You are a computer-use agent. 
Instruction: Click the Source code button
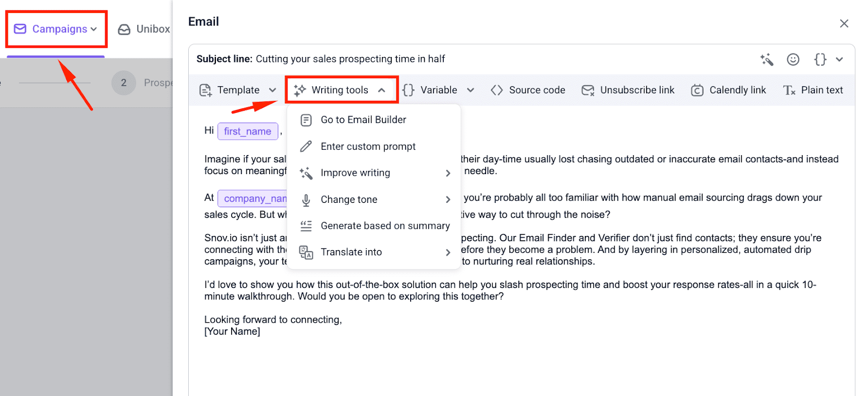coord(528,90)
